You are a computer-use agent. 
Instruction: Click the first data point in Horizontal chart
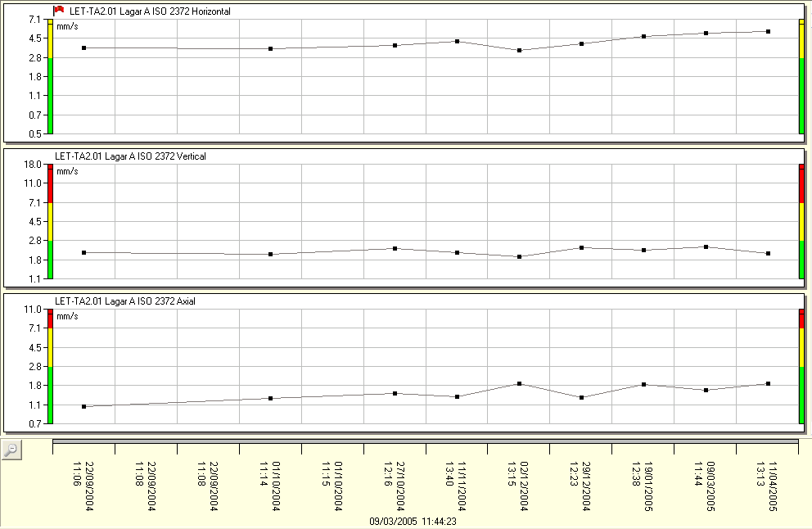(x=84, y=48)
